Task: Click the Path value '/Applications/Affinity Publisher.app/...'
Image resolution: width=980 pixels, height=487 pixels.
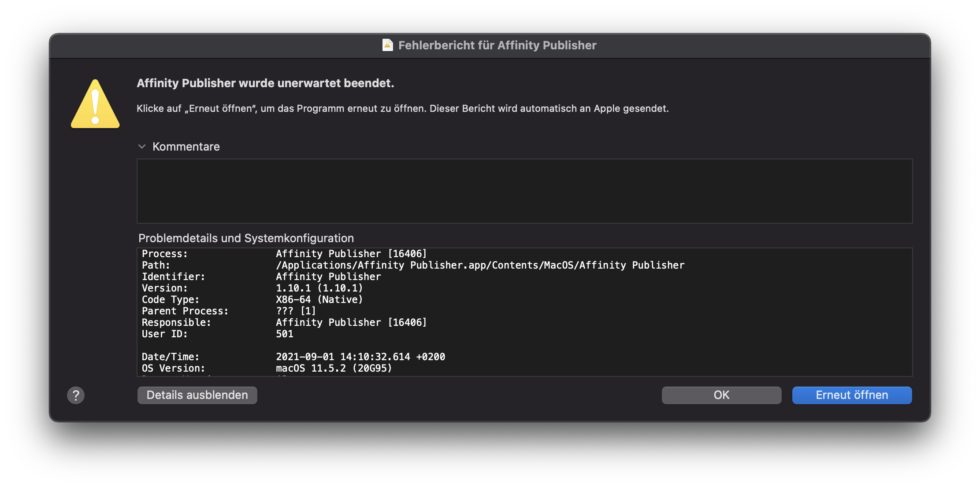Action: click(x=480, y=265)
